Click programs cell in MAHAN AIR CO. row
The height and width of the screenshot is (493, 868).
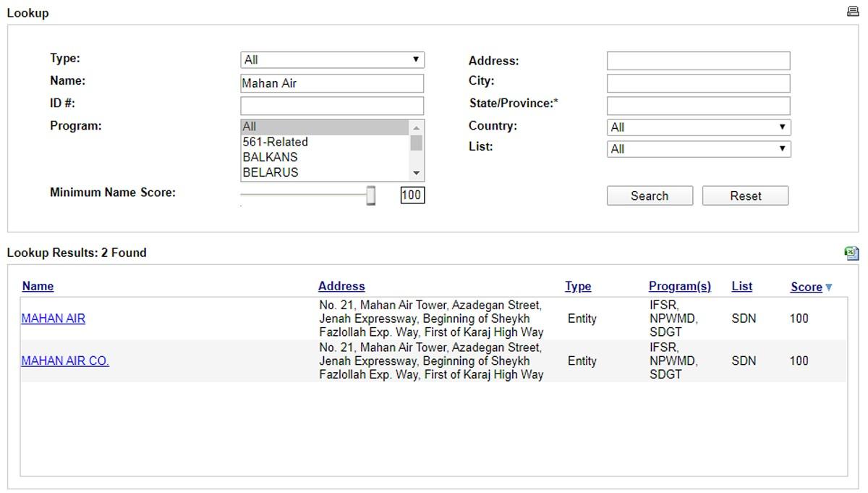[x=673, y=361]
